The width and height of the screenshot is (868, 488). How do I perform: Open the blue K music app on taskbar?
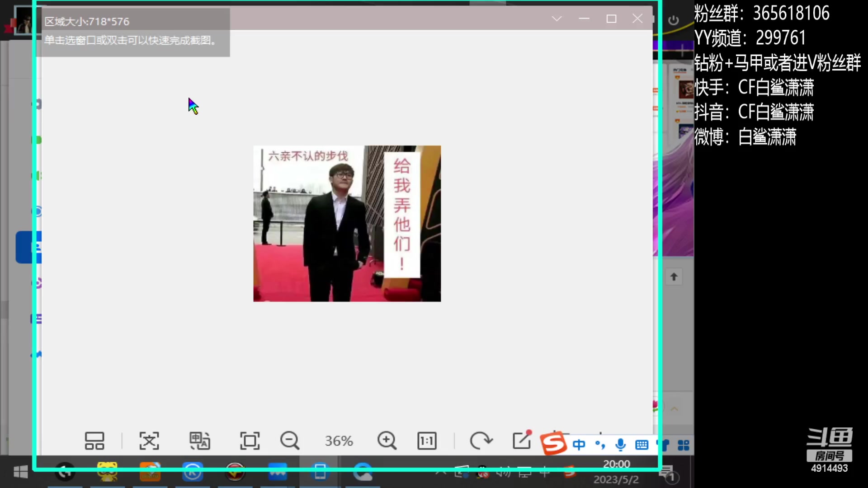point(192,473)
